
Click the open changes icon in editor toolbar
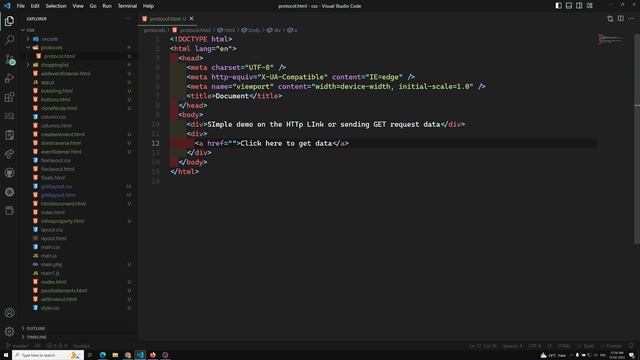pos(610,18)
